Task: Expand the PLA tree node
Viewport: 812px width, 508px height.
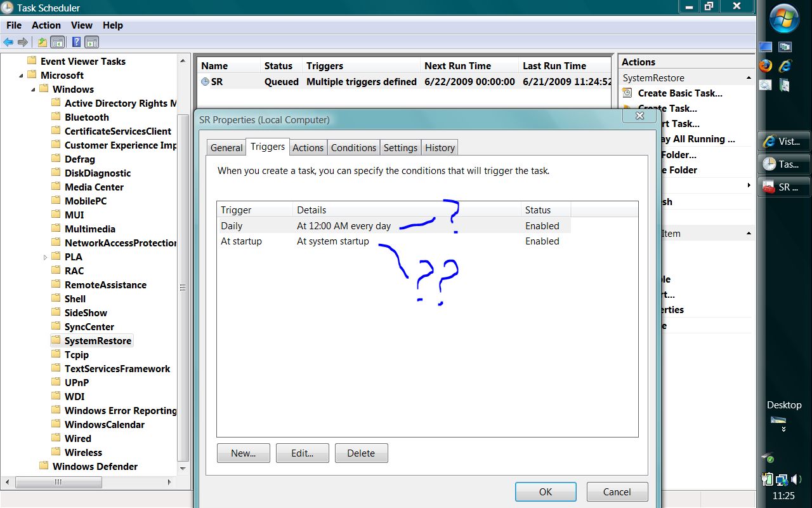Action: [x=45, y=257]
